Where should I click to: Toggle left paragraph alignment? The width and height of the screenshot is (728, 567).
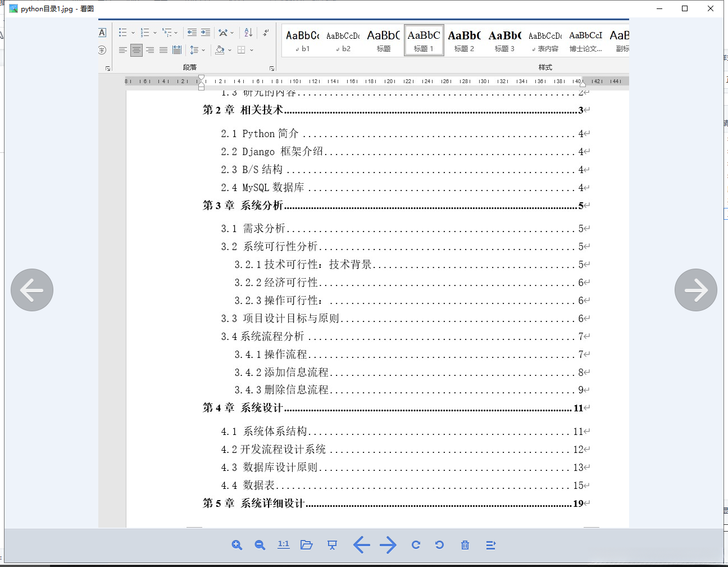[122, 50]
